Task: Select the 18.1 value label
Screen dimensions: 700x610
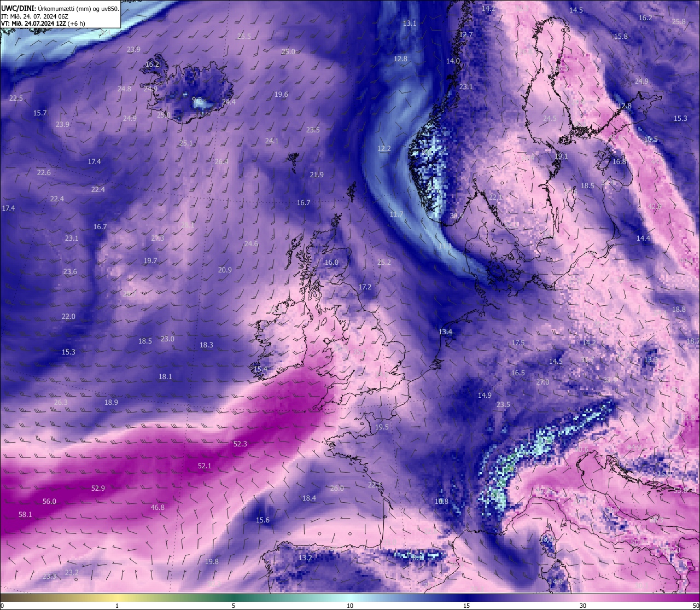Action: 165,377
